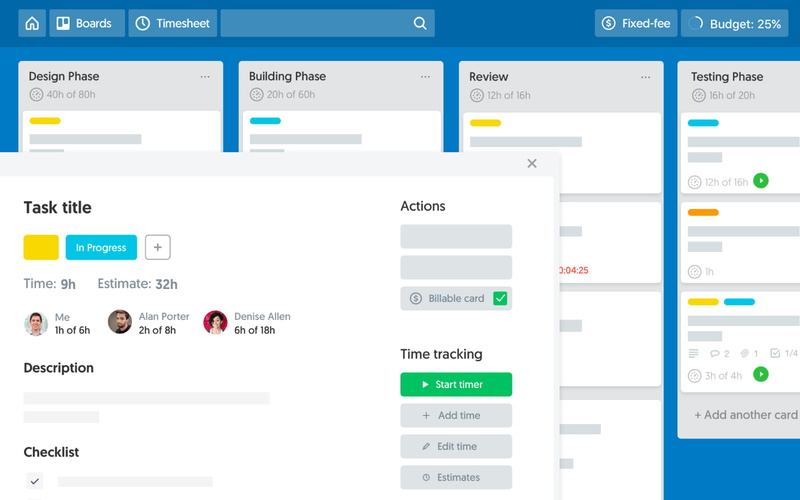Click Denise Allen's avatar

(x=215, y=322)
